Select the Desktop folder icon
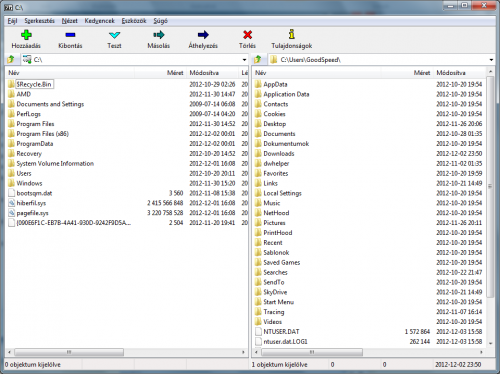The height and width of the screenshot is (374, 500). (258, 124)
